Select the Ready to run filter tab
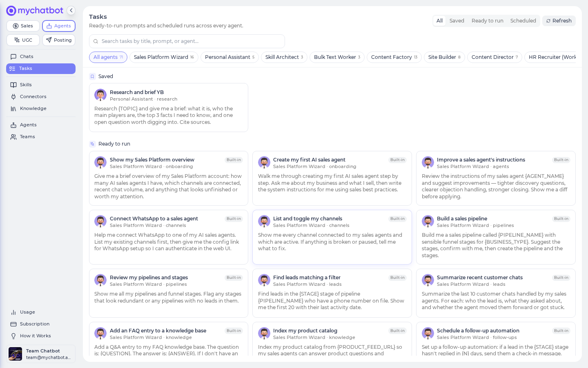This screenshot has width=588, height=368. click(x=487, y=21)
